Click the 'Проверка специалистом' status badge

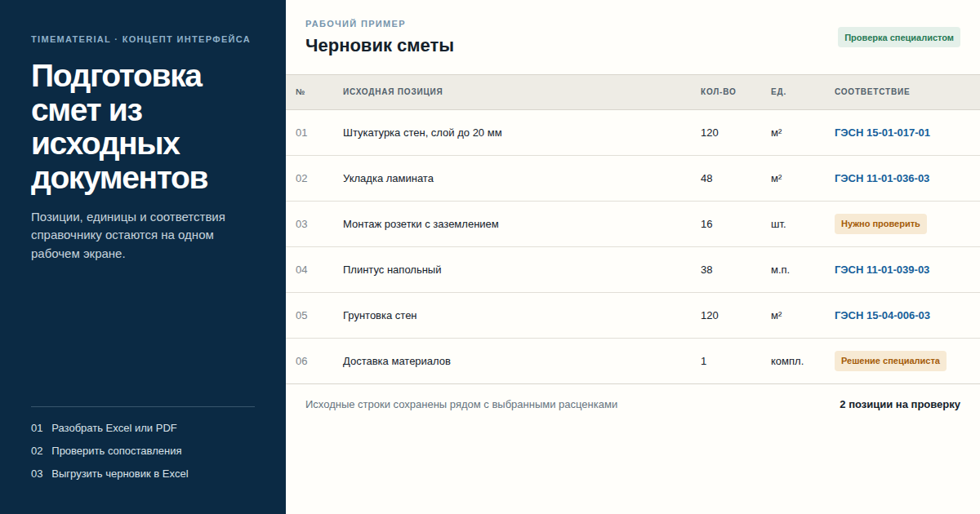coord(899,38)
